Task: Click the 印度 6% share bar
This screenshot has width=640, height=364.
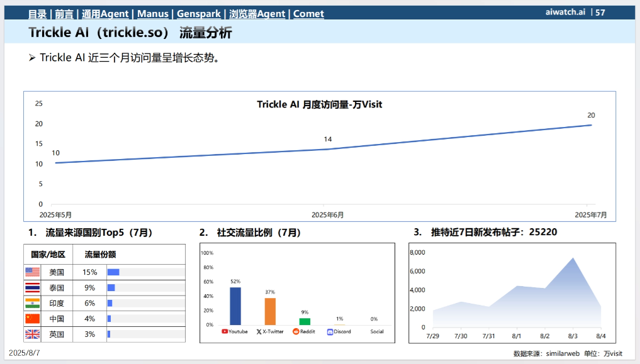Action: 109,303
